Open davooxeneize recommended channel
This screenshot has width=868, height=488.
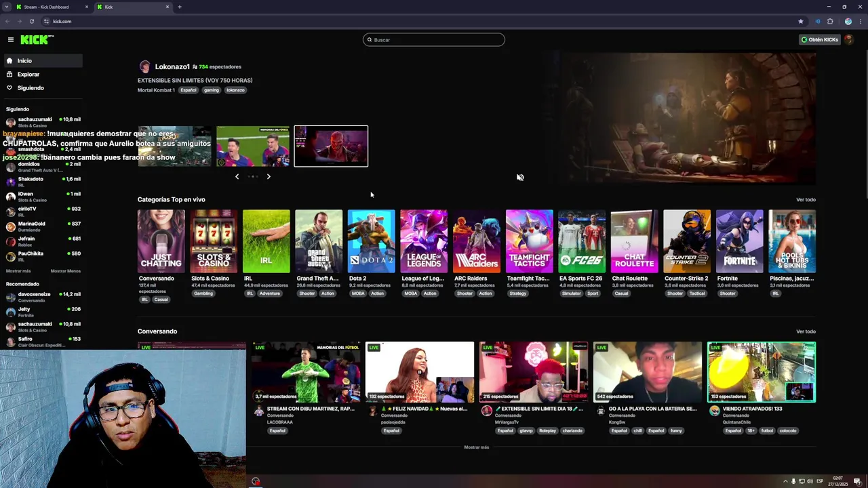43,297
